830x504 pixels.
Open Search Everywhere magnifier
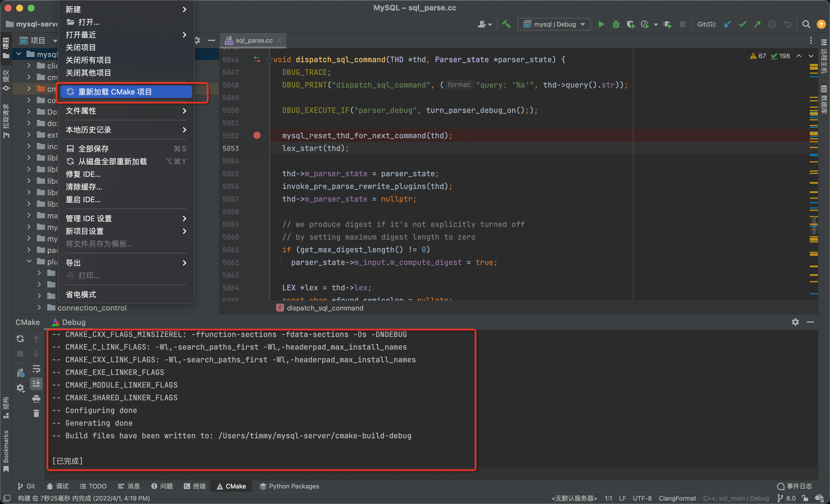(806, 24)
